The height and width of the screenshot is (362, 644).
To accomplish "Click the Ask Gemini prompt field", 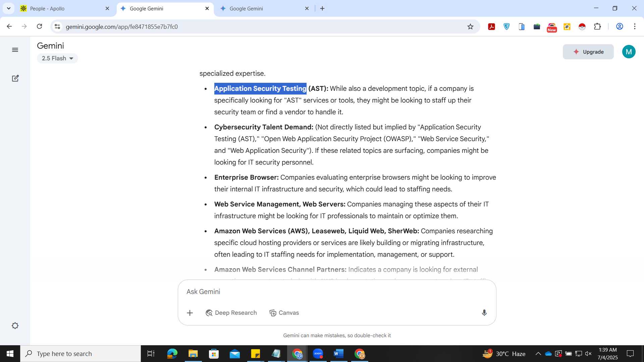I will 337,292.
